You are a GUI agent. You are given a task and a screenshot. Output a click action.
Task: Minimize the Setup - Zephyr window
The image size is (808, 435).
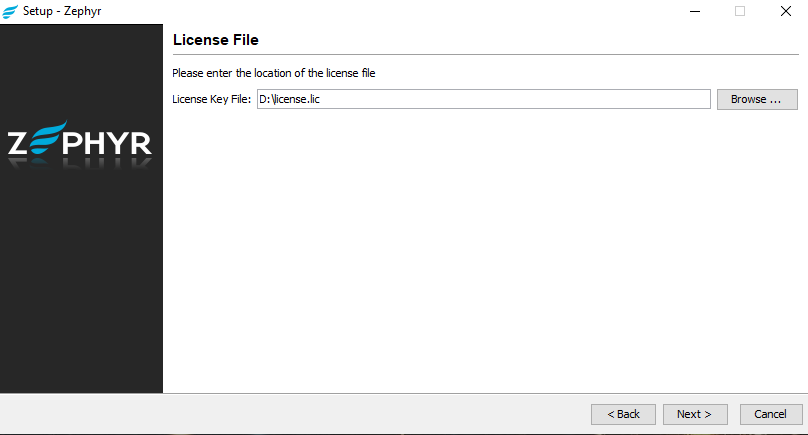[x=694, y=11]
